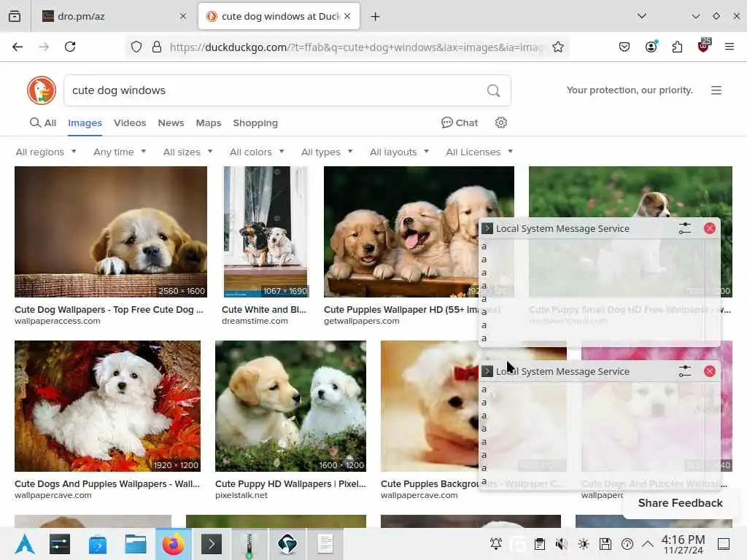Click the 4:16 PM taskbar clock
The image size is (747, 560).
(x=683, y=544)
